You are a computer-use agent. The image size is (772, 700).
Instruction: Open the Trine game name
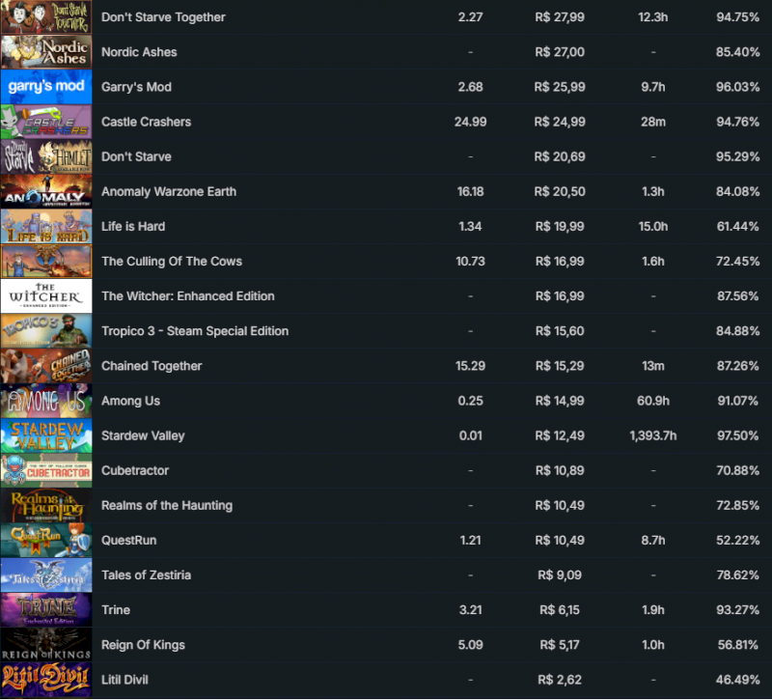coord(116,610)
